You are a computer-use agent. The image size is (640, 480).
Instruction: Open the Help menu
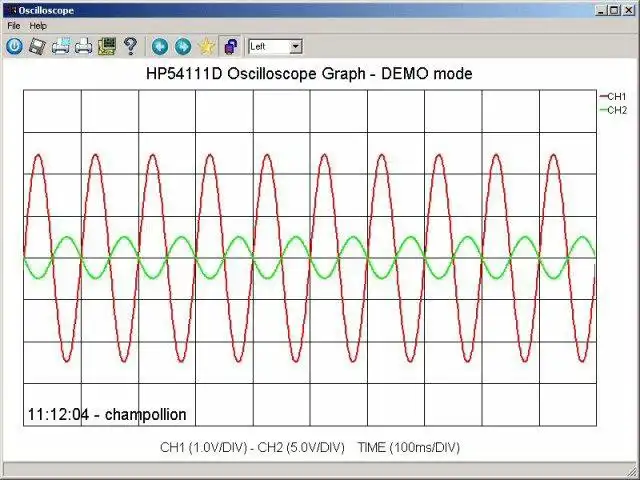[x=38, y=26]
